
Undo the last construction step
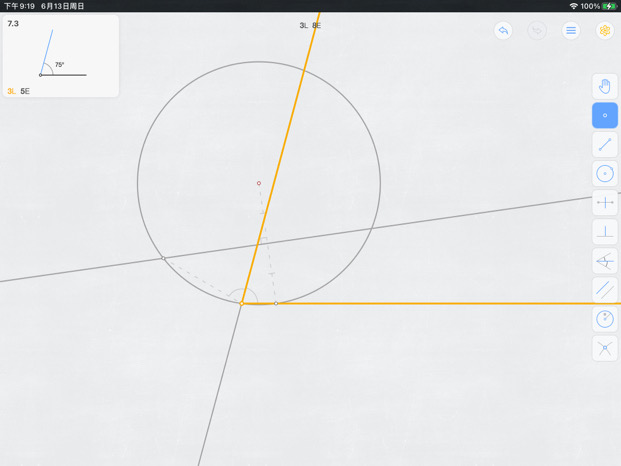(503, 30)
